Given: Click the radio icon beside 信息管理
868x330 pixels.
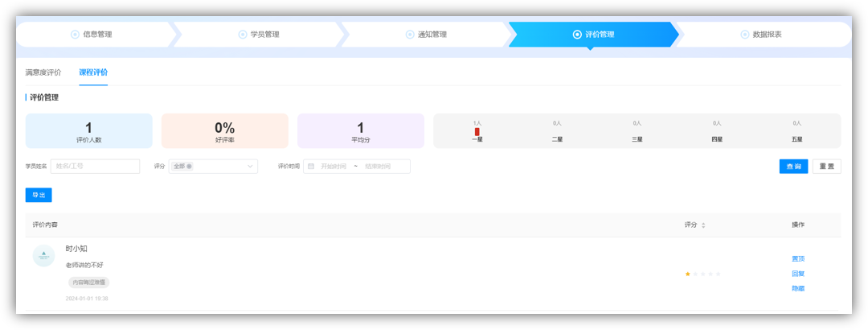Looking at the screenshot, I should coord(76,35).
